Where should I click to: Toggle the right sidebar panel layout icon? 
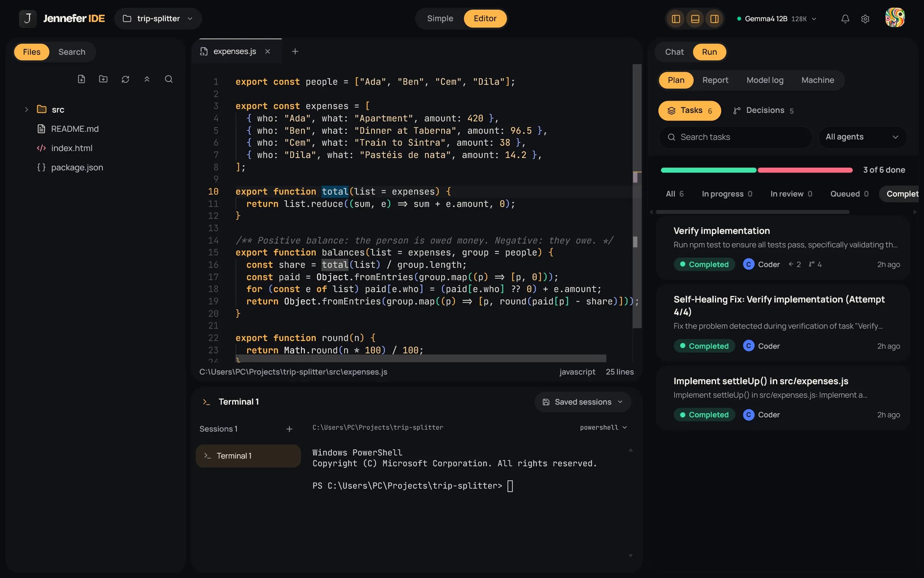point(714,18)
